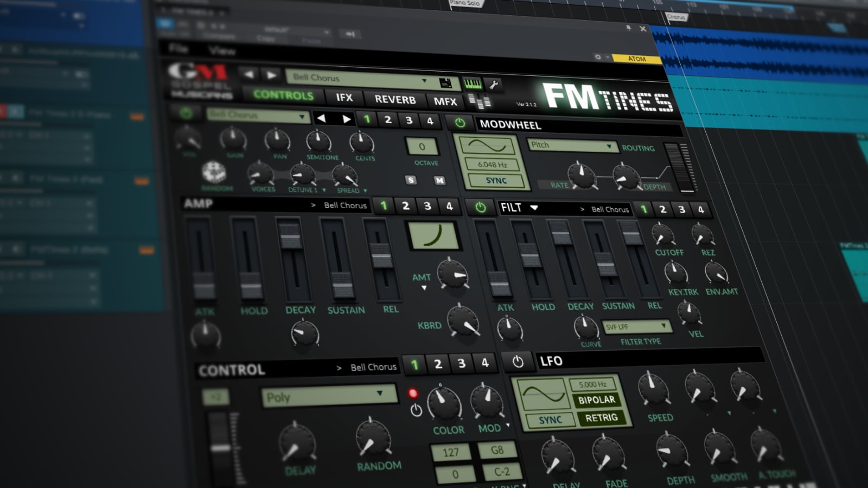The width and height of the screenshot is (868, 488).
Task: Switch to the IFX tab
Action: tap(344, 98)
